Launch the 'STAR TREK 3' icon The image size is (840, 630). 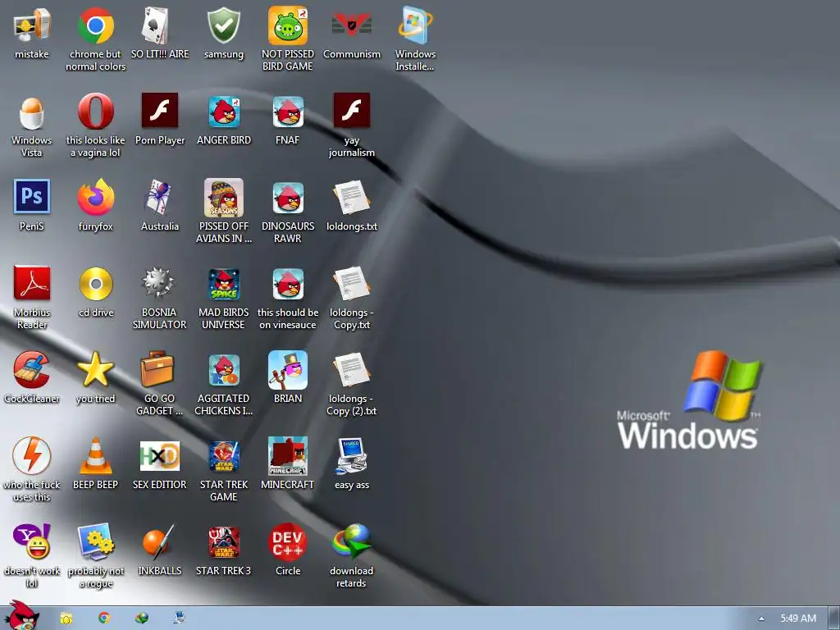click(224, 542)
